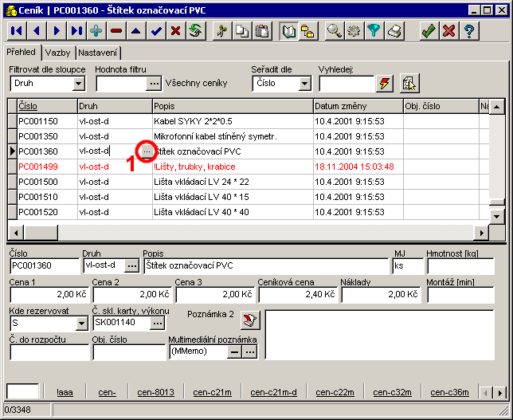513x420 pixels.
Task: Open the Nastavení tab
Action: point(98,53)
